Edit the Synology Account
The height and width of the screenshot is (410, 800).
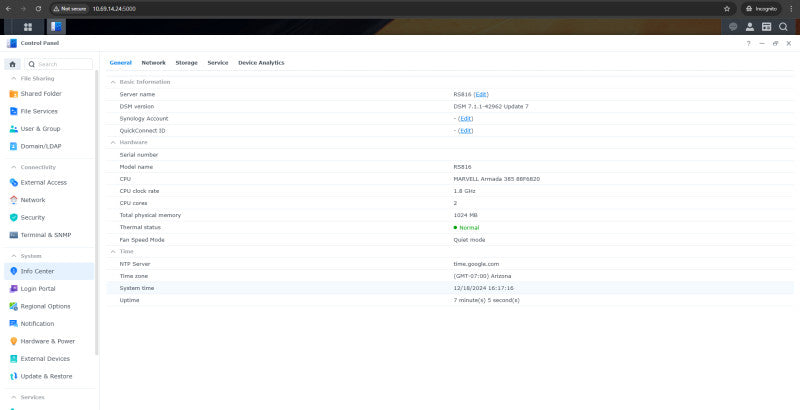click(x=466, y=118)
